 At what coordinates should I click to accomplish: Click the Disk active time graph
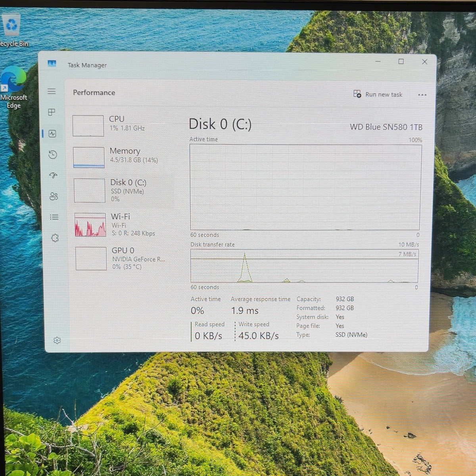pyautogui.click(x=305, y=187)
